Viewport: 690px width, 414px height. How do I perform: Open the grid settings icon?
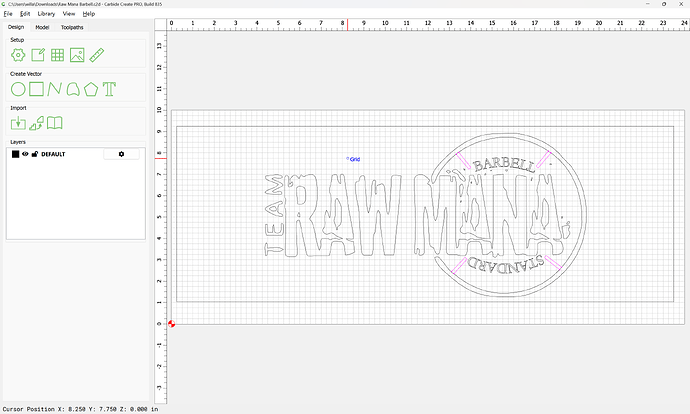click(x=55, y=54)
